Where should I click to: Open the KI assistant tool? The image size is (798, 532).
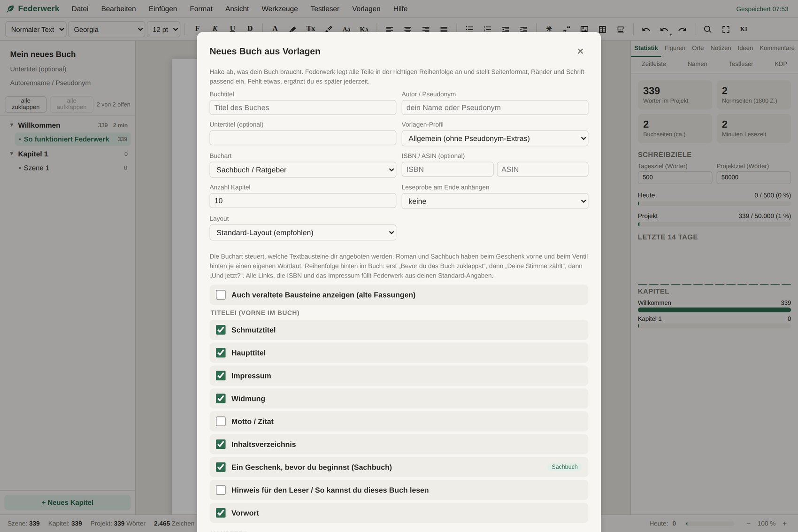(x=744, y=29)
